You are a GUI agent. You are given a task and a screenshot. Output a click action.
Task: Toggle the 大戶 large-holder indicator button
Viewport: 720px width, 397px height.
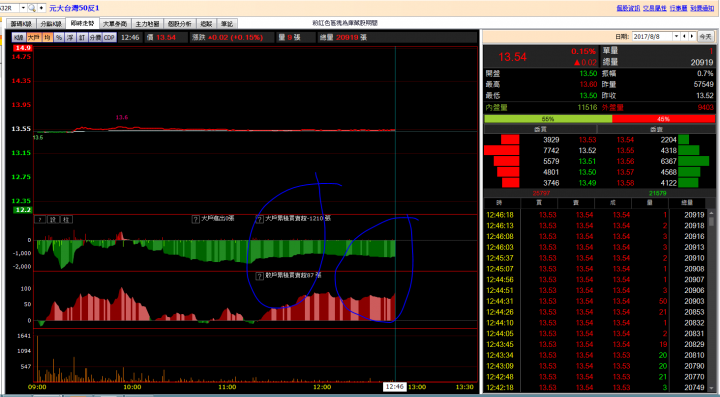click(34, 38)
